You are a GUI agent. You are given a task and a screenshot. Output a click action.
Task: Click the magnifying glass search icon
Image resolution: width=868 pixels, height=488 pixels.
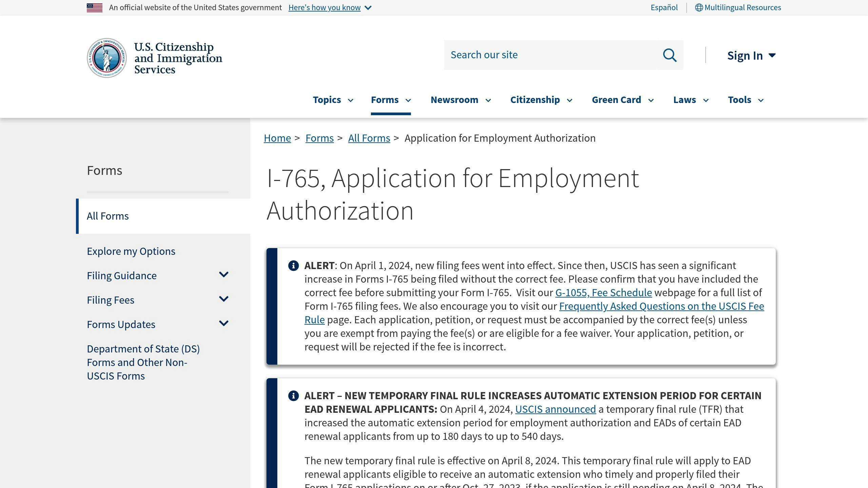pyautogui.click(x=670, y=55)
